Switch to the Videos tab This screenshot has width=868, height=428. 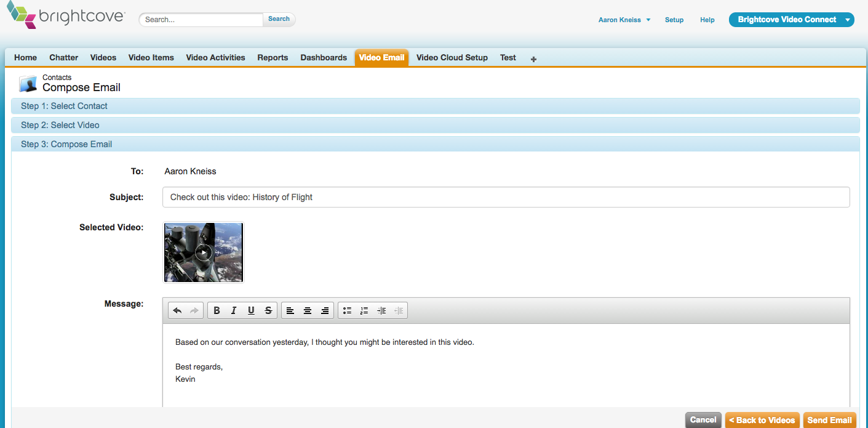103,57
